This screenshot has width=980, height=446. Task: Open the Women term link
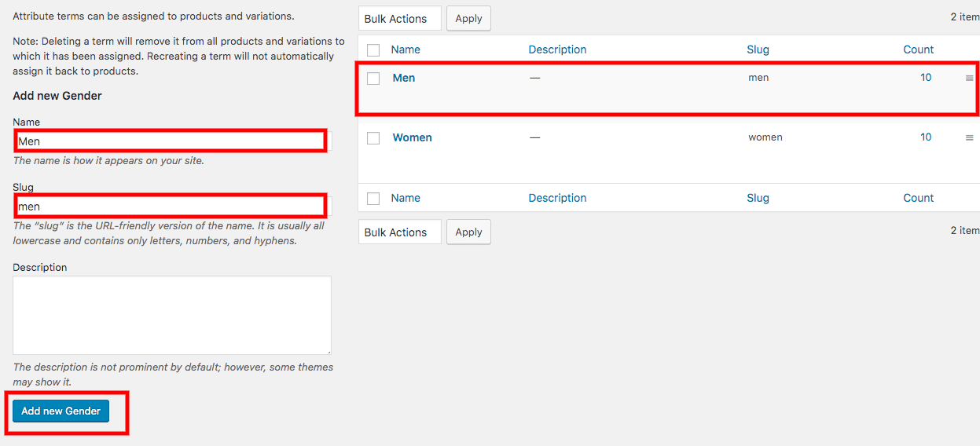point(413,137)
